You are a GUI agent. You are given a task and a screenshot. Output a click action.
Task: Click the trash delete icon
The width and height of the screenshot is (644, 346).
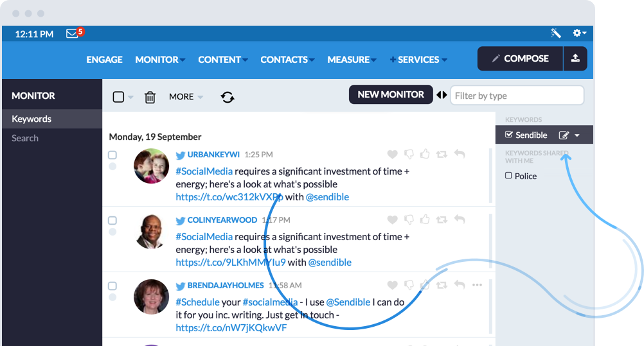coord(150,97)
